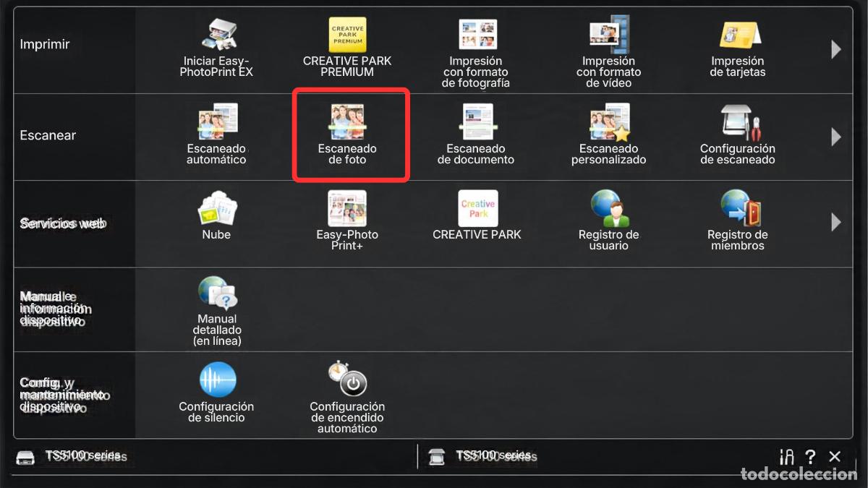Open Configuración de escaneado
The height and width of the screenshot is (488, 868).
point(738,134)
